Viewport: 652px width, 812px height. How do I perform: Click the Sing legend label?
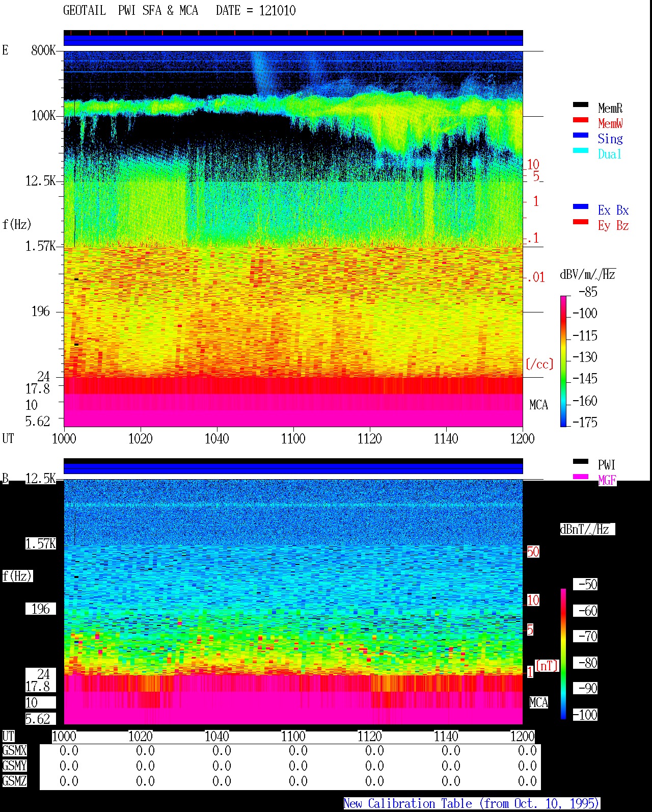point(610,139)
